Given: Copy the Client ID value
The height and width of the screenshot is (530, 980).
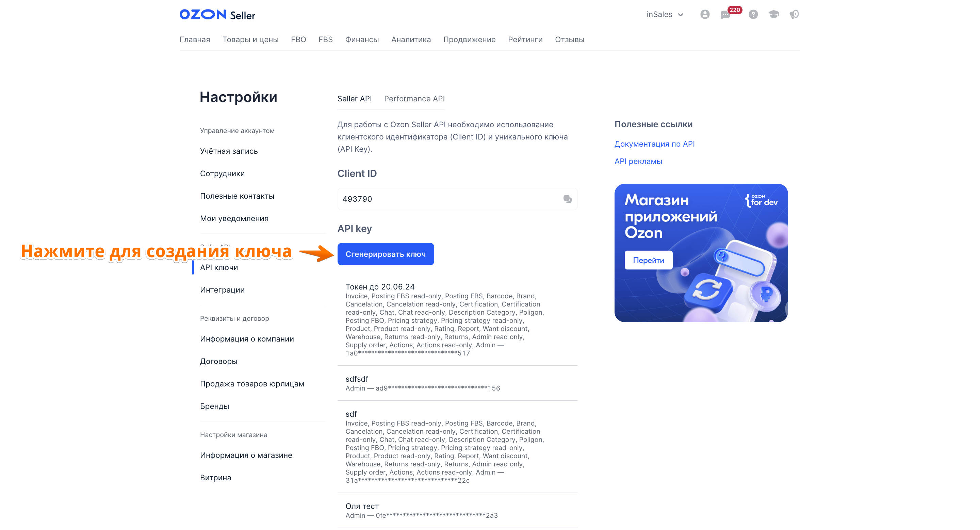Looking at the screenshot, I should coord(567,199).
